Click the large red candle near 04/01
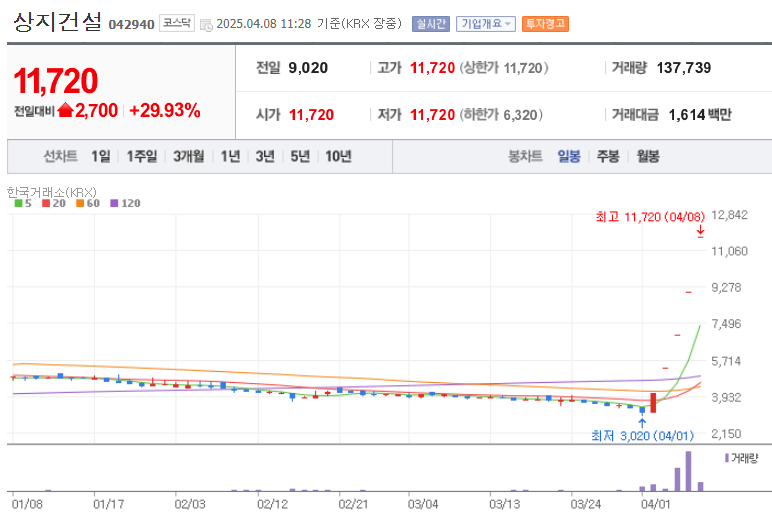Image resolution: width=772 pixels, height=526 pixels. point(653,403)
